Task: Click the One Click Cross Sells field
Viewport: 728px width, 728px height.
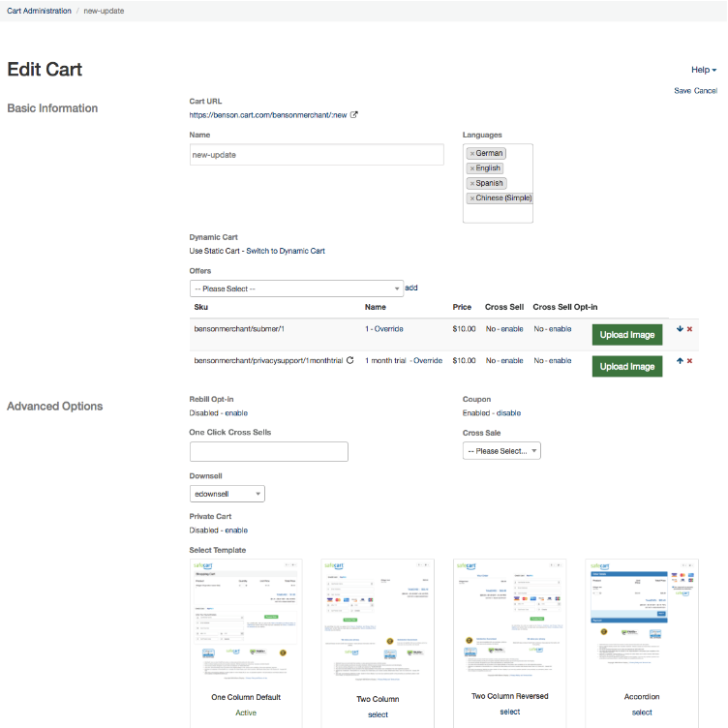Action: [268, 451]
